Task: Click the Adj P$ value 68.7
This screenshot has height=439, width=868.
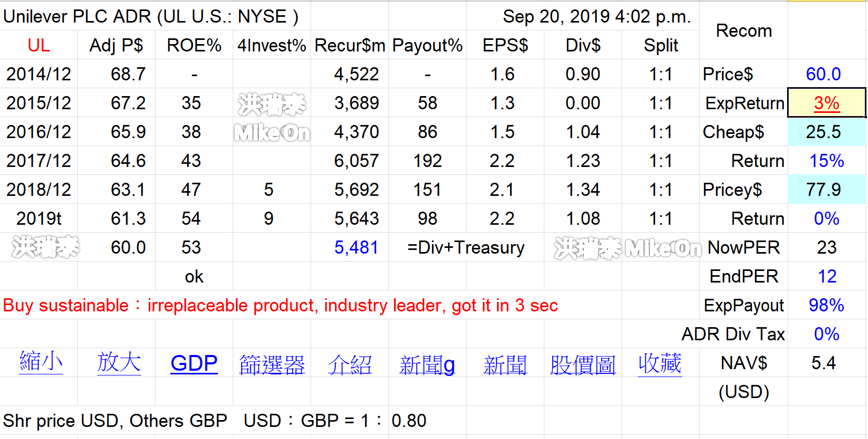Action: click(128, 74)
